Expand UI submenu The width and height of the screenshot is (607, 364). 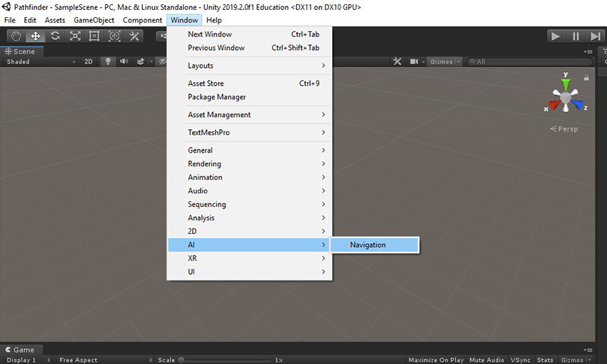point(249,272)
